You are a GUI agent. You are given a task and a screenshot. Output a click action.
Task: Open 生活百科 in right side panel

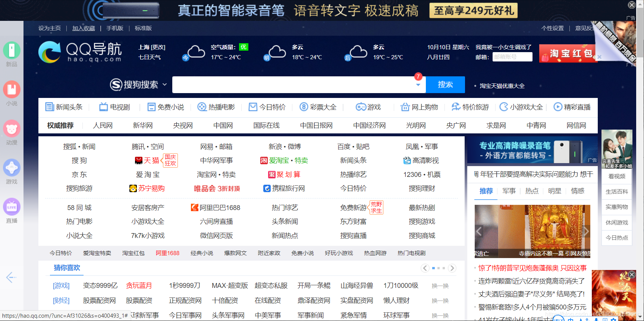coord(617,191)
